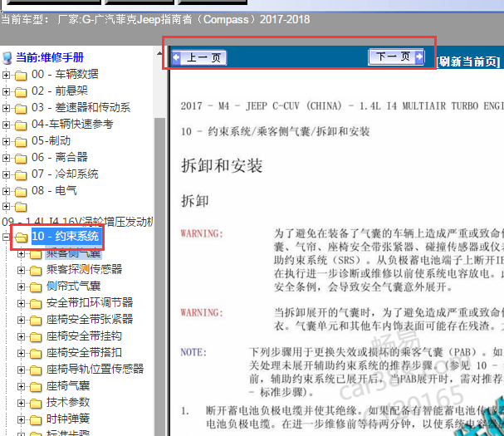The width and height of the screenshot is (504, 436).
Task: Click open folder icon for 10 - 约束系统
Action: tap(22, 238)
